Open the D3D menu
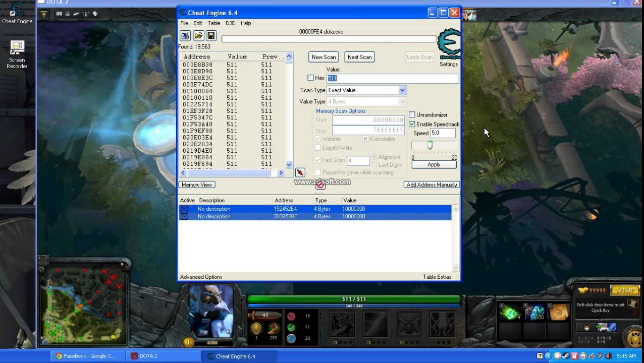 [x=230, y=23]
